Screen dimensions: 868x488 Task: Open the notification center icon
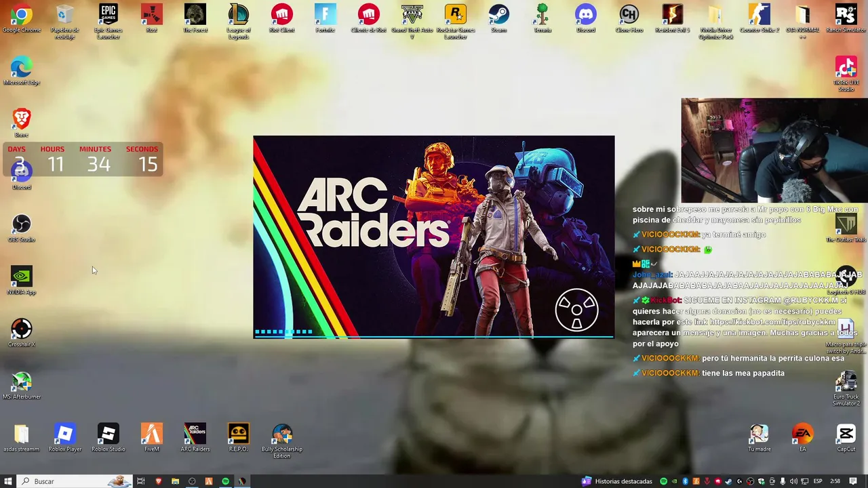[852, 481]
